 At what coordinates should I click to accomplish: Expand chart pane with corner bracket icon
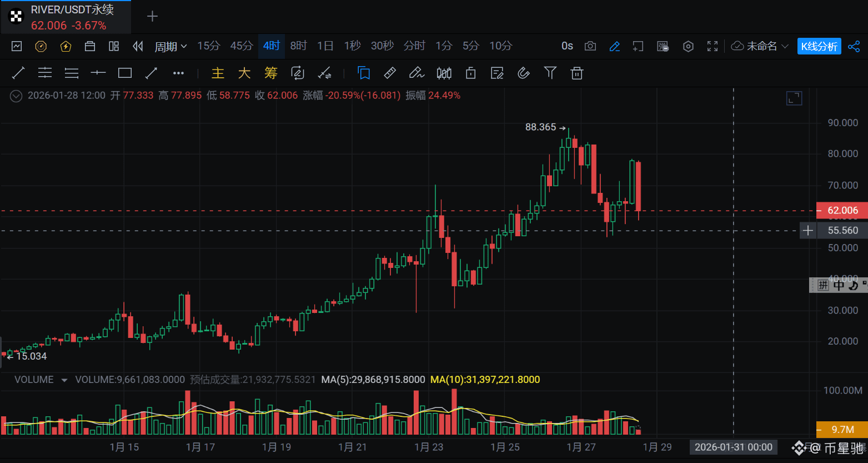coord(794,98)
